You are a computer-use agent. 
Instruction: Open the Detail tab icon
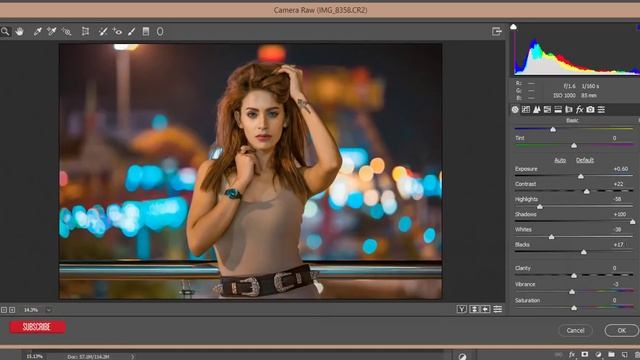[x=536, y=109]
